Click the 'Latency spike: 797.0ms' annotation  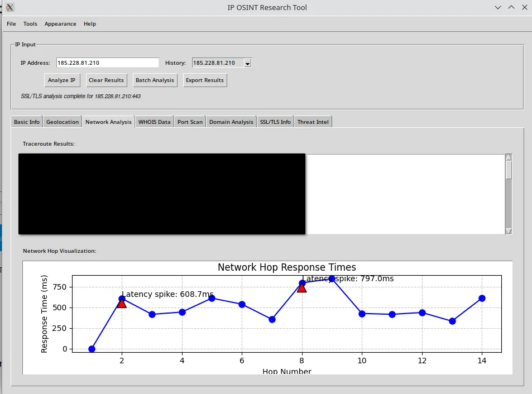tap(348, 278)
